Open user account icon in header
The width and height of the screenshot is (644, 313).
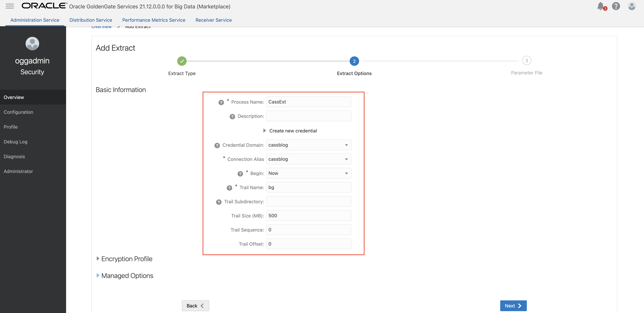[632, 6]
